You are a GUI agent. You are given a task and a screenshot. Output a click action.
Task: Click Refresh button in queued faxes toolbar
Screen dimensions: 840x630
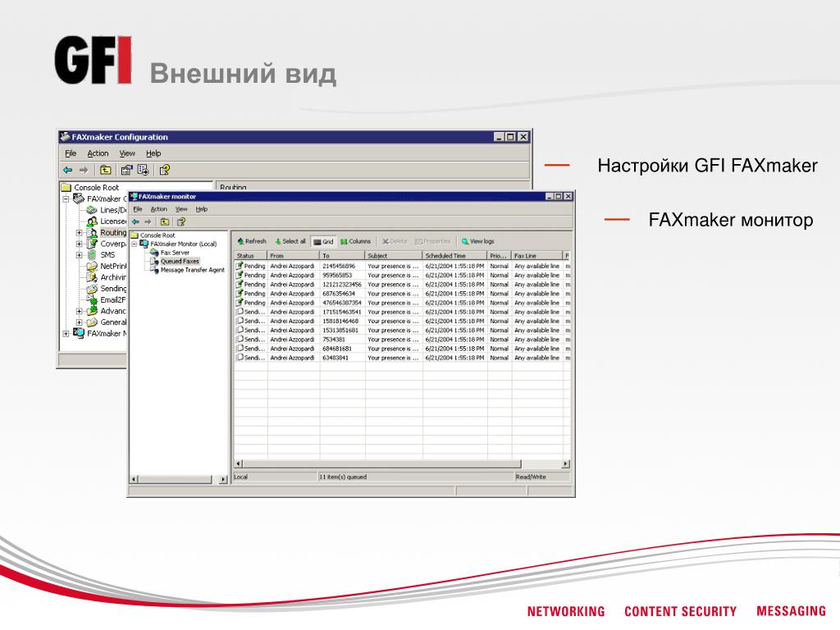pos(252,242)
